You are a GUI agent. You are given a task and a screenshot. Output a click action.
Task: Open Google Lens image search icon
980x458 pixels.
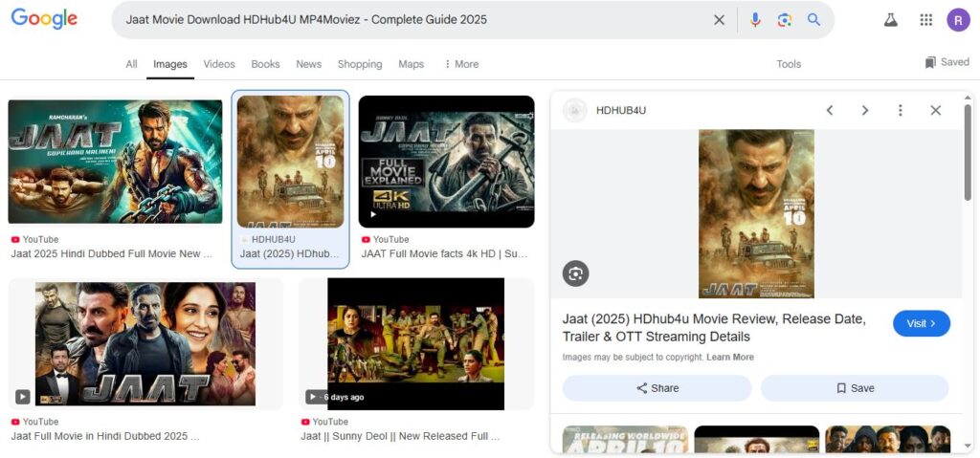click(x=785, y=20)
